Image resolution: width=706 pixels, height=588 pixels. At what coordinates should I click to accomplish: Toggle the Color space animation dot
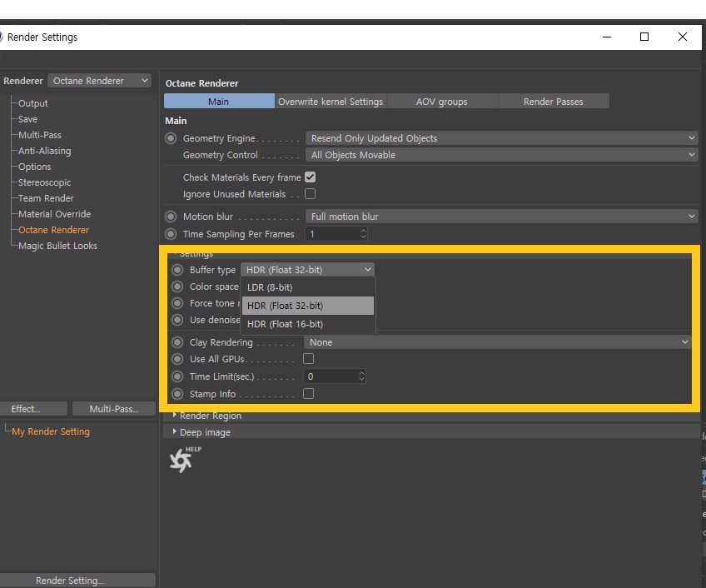pos(177,287)
